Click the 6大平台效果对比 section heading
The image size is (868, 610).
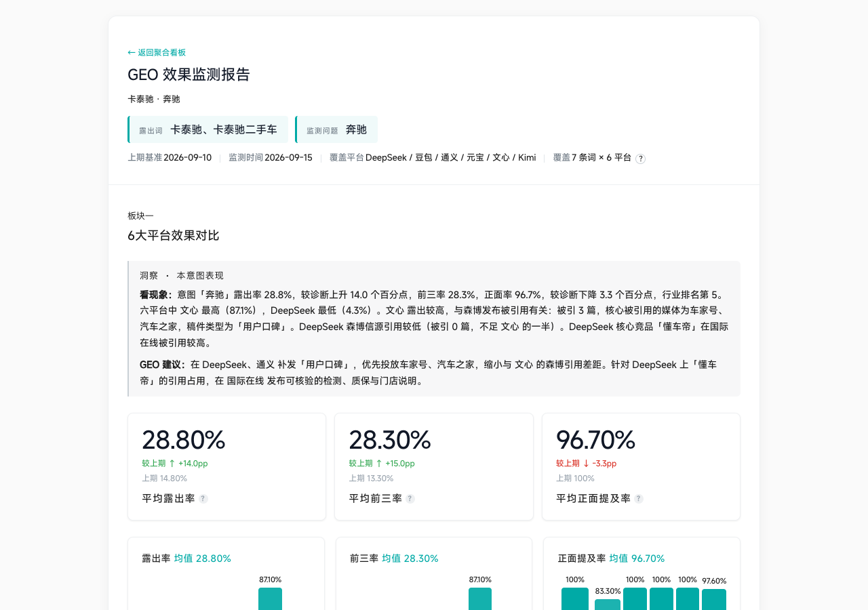173,236
